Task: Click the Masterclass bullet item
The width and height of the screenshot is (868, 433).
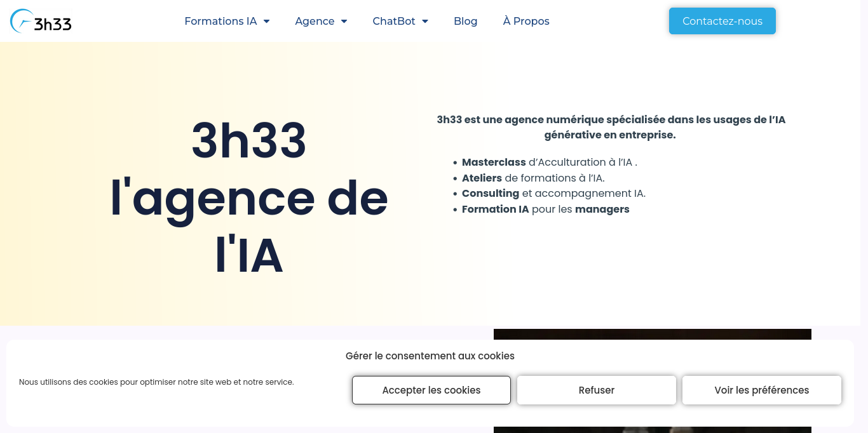Action: pos(550,162)
